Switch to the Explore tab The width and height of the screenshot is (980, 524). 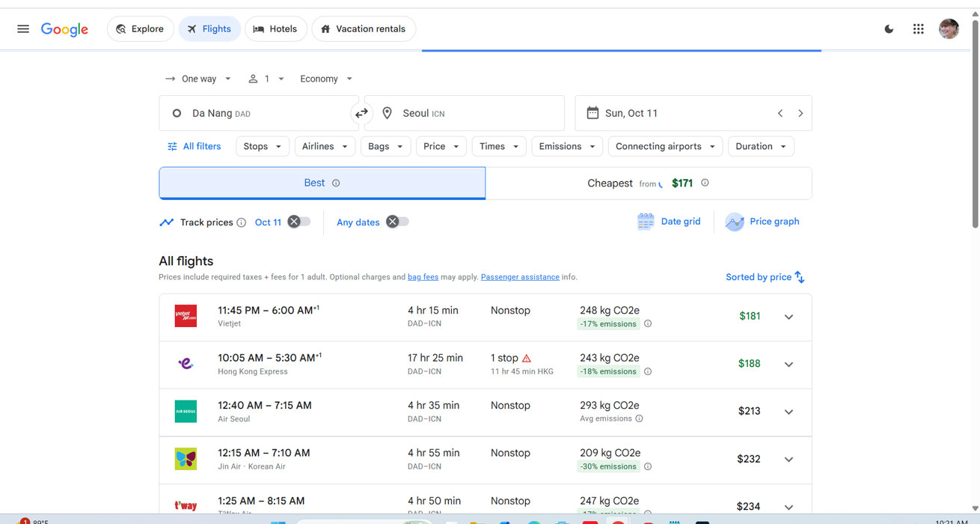(x=141, y=29)
